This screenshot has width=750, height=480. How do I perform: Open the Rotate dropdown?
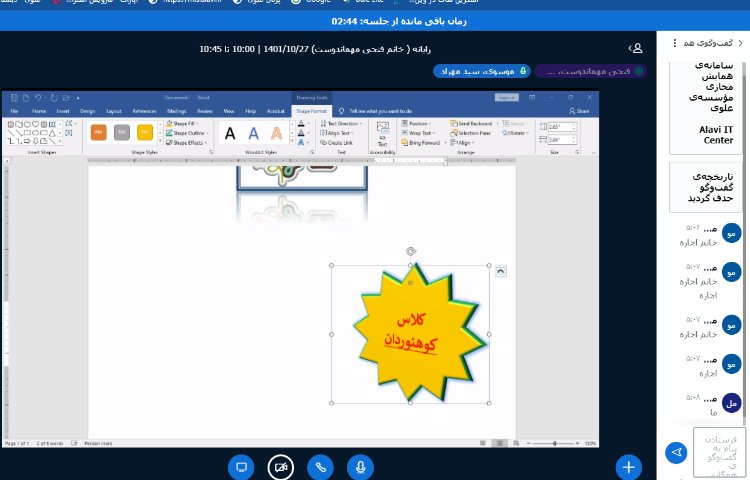click(x=516, y=133)
